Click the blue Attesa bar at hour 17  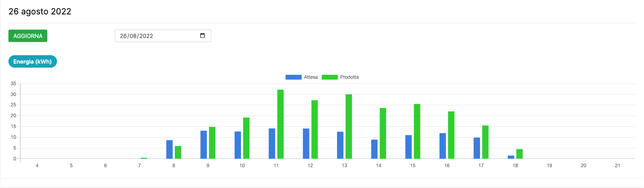[x=477, y=148]
